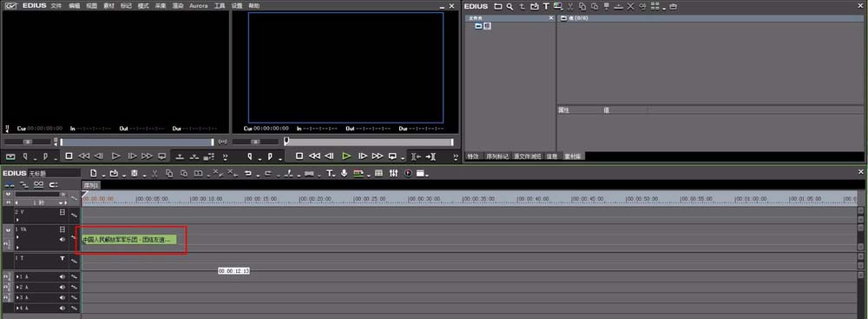The image size is (868, 319).
Task: Click the Loop play icon in the player
Action: pyautogui.click(x=161, y=156)
